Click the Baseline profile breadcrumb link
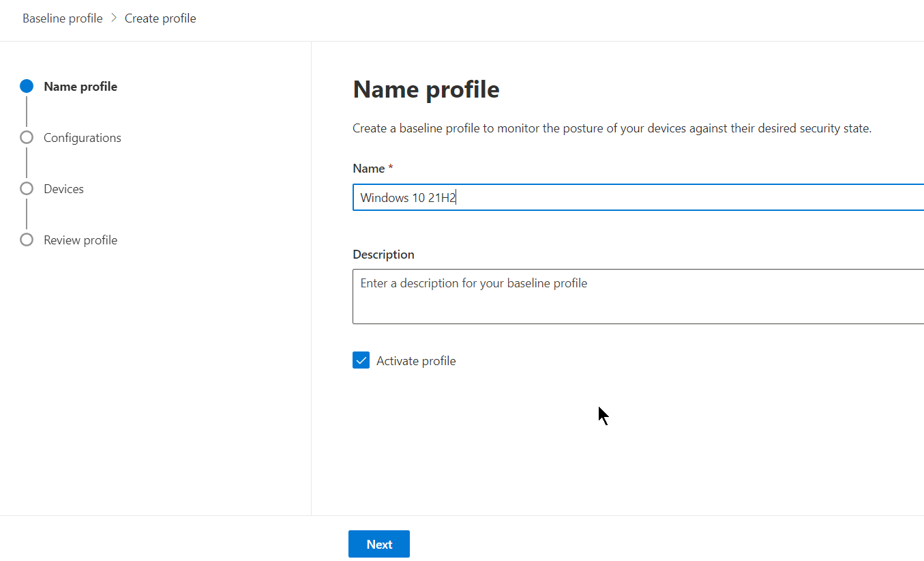The width and height of the screenshot is (924, 561). (x=62, y=18)
